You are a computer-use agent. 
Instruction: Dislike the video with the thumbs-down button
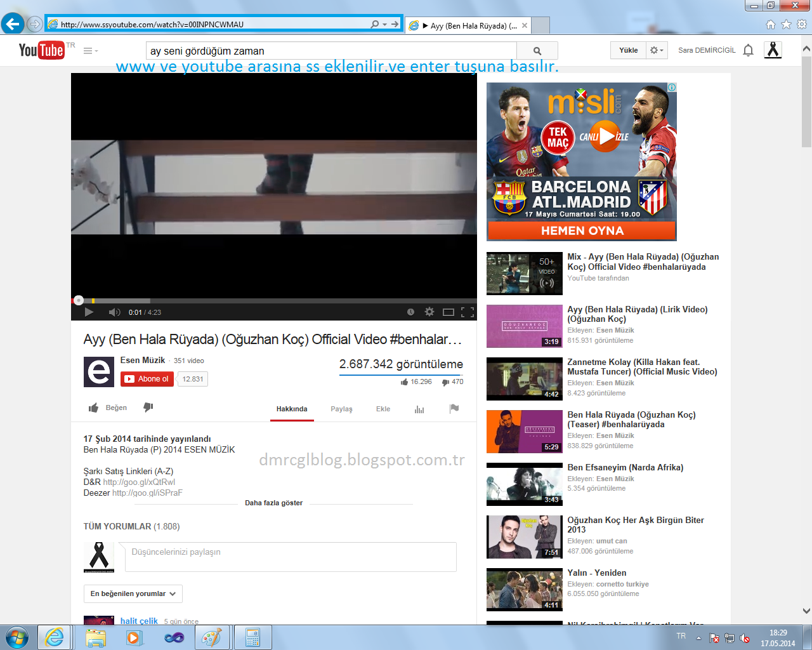point(148,408)
